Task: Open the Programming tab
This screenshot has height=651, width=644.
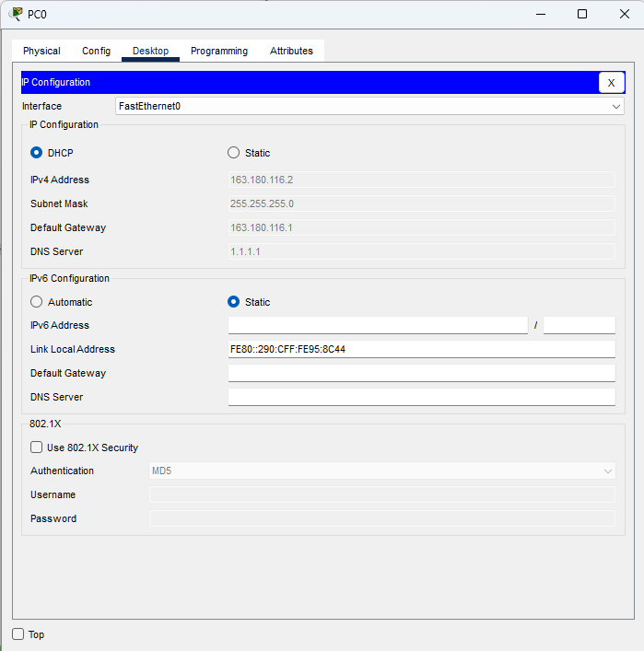Action: click(219, 51)
